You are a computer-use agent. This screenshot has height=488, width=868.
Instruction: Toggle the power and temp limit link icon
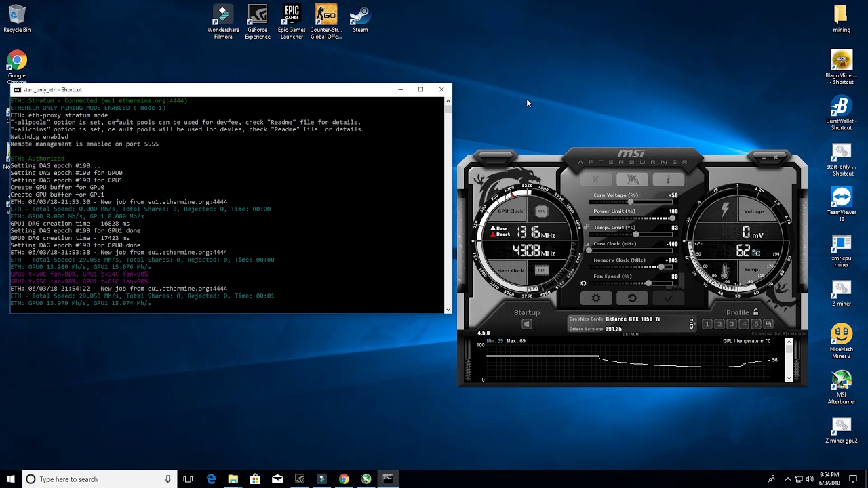(x=585, y=227)
